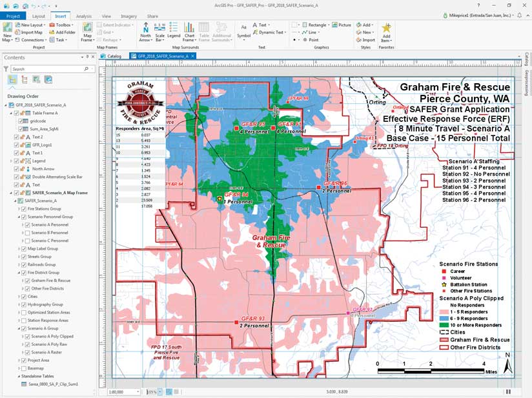532x398 pixels.
Task: Toggle North Arrow element visibility
Action: coord(16,169)
